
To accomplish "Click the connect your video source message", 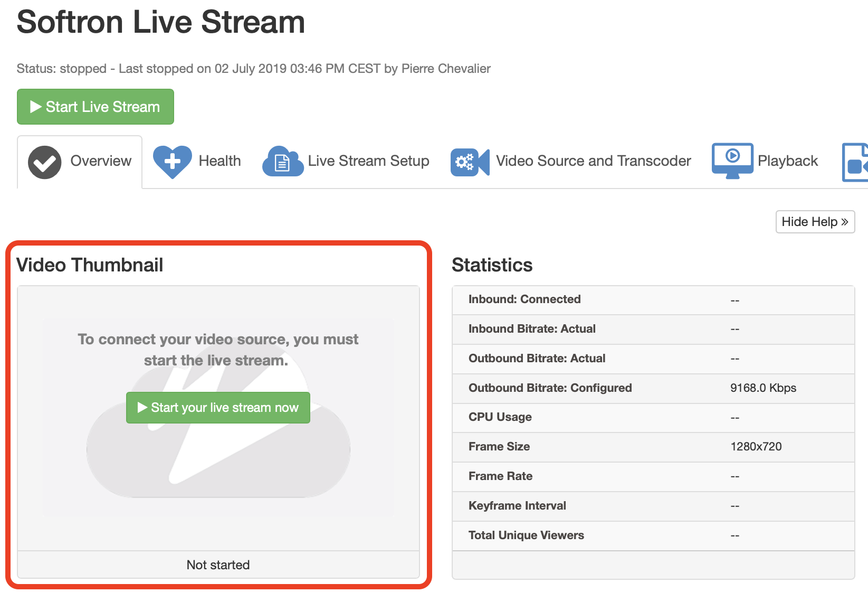I will click(x=217, y=350).
